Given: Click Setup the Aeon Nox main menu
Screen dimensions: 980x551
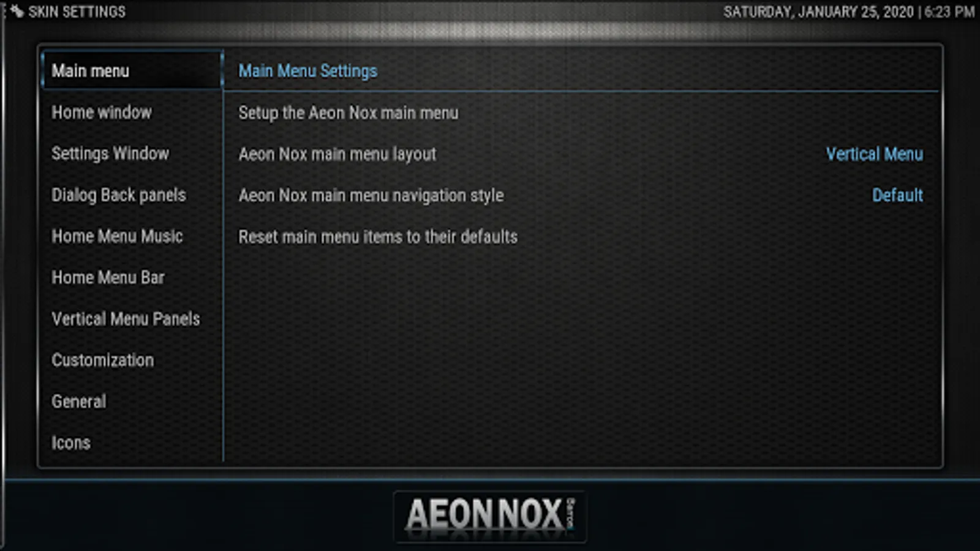Looking at the screenshot, I should point(582,113).
